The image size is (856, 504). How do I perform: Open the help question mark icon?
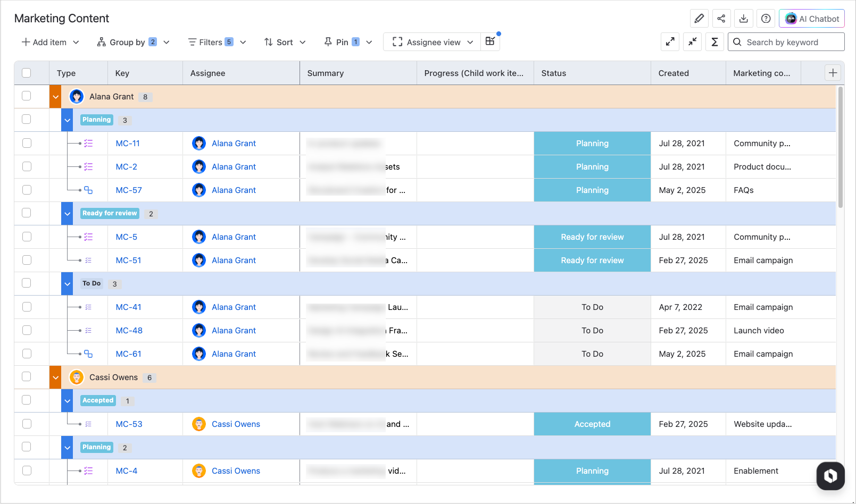click(x=766, y=19)
